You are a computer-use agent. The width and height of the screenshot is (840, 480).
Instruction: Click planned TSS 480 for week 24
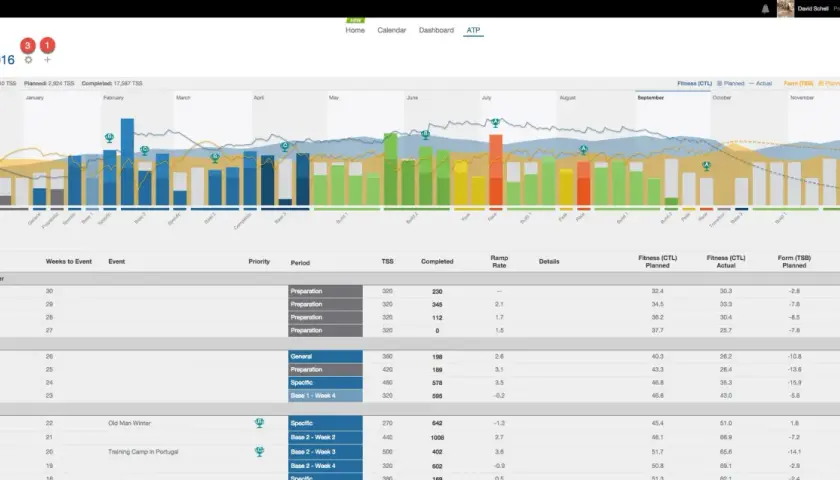[387, 383]
